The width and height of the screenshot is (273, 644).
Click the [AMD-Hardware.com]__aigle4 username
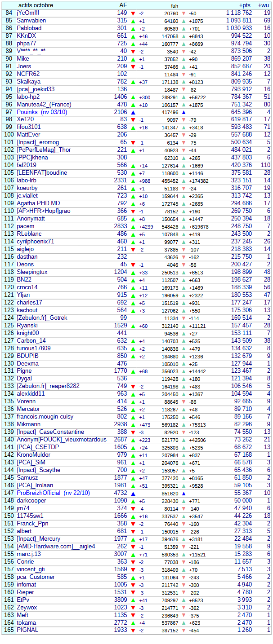pyautogui.click(x=56, y=547)
